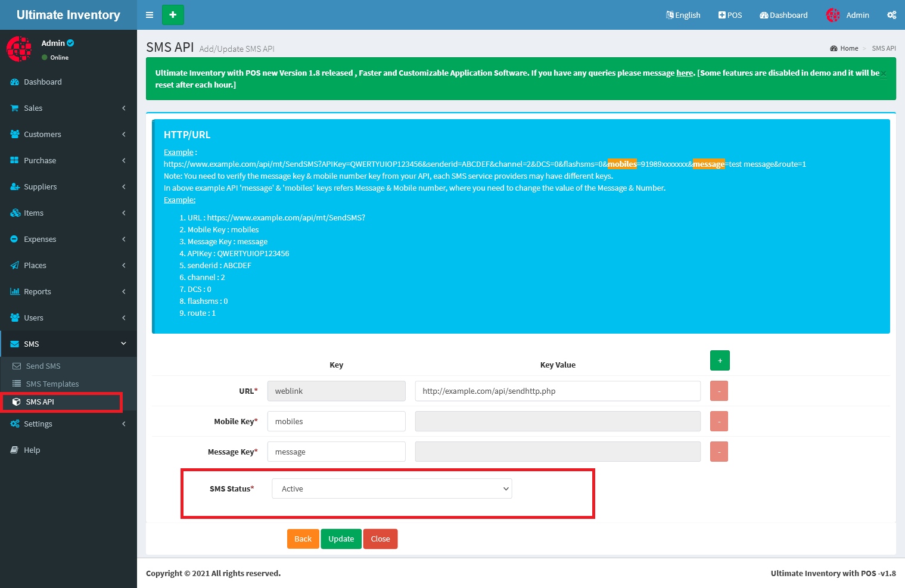Screen dimensions: 905x588
Task: Click red Close button
Action: pos(381,539)
